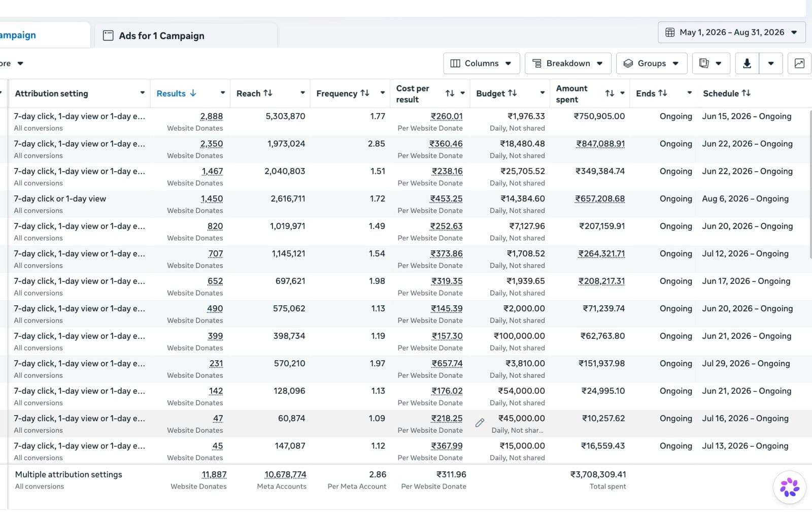Open the Reach column options caret
The height and width of the screenshot is (512, 812).
tap(302, 93)
